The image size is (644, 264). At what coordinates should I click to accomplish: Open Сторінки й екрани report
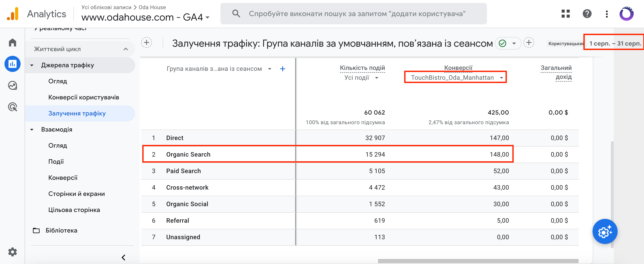[x=77, y=194]
